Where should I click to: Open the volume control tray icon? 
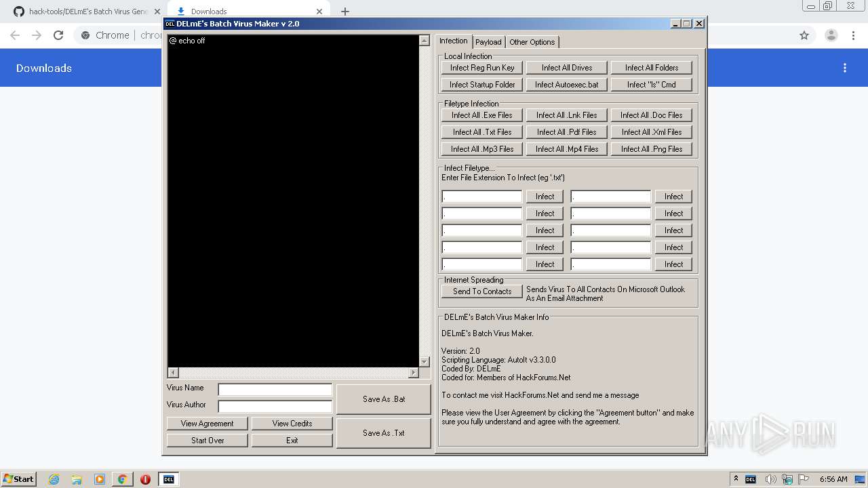771,479
